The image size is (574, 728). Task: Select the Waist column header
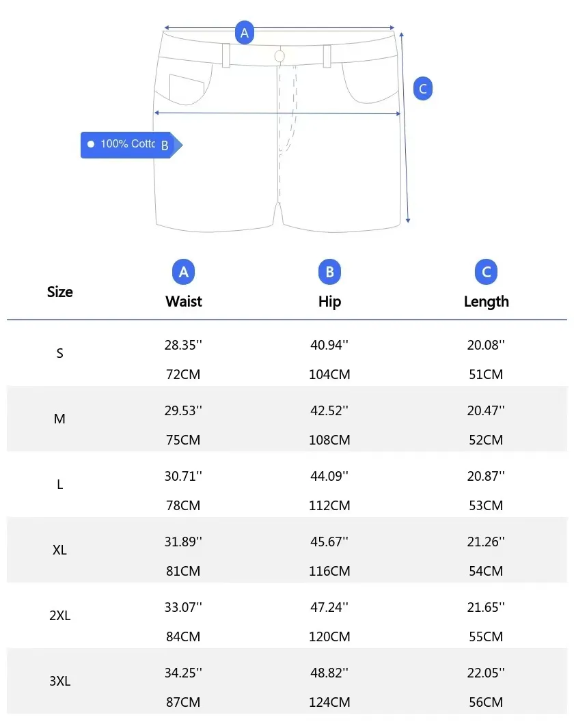click(x=183, y=301)
